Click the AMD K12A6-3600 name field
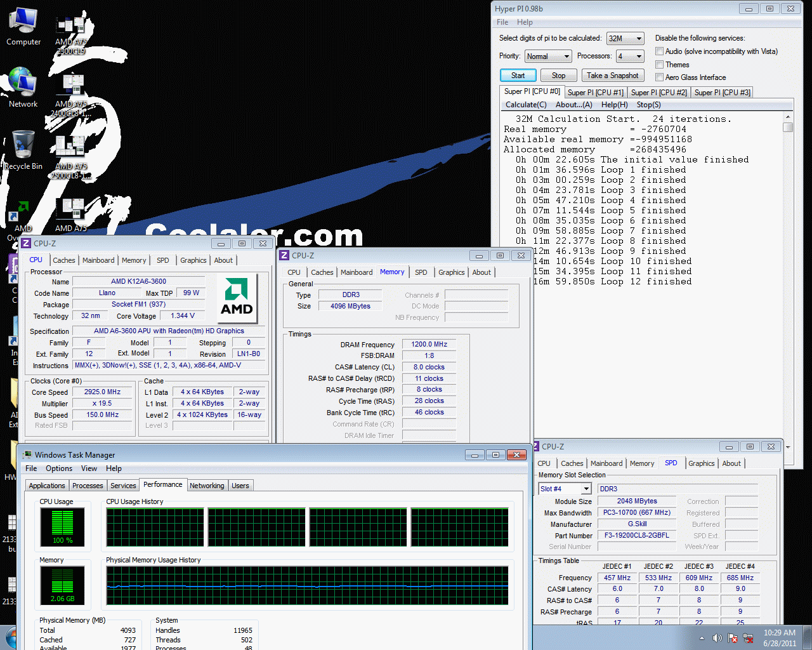 coord(139,281)
